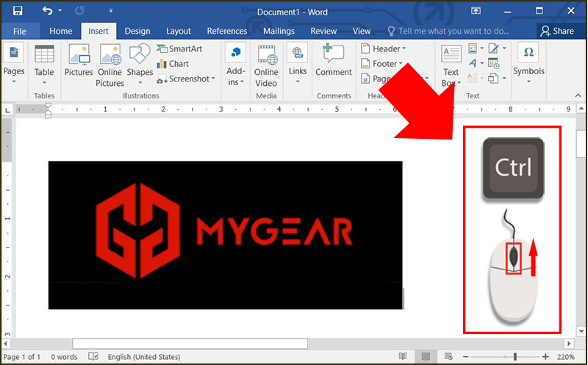Open the Screenshot dropdown

pyautogui.click(x=186, y=79)
